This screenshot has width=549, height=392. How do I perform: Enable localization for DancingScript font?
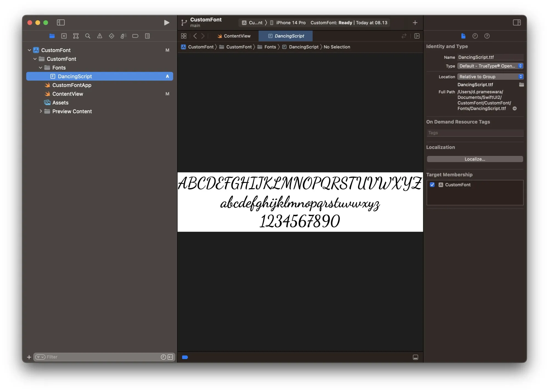(475, 159)
